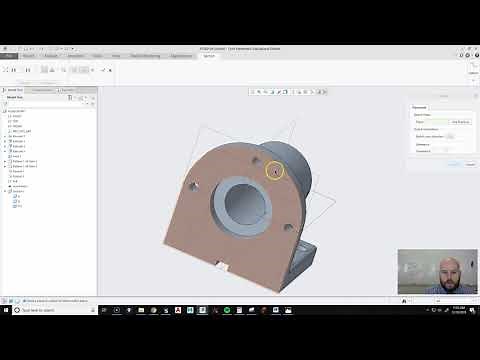The image size is (480, 360).
Task: Open the Placement tab in Sketch dialog
Action: pyautogui.click(x=419, y=107)
